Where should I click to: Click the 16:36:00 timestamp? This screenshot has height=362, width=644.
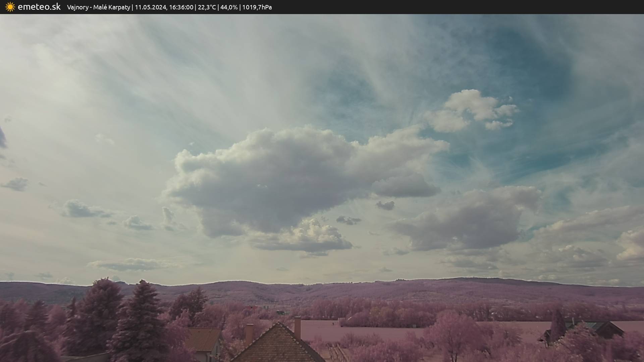click(181, 7)
